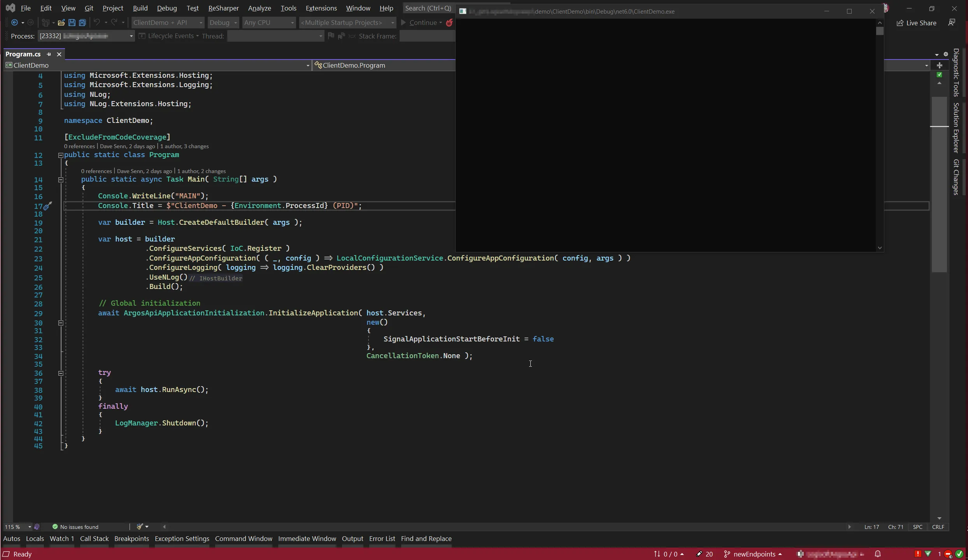Viewport: 968px width, 560px height.
Task: Collapse the try block outlining toggle
Action: coord(61,373)
